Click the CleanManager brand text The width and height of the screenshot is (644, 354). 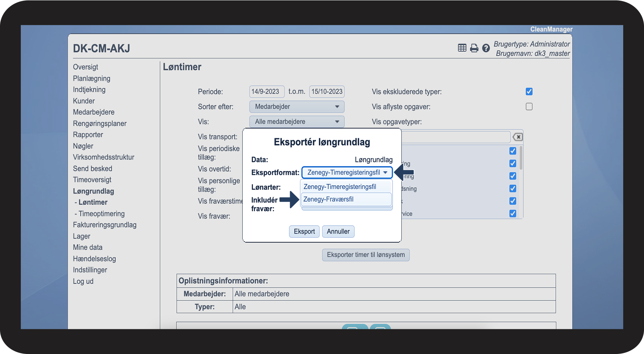[551, 29]
